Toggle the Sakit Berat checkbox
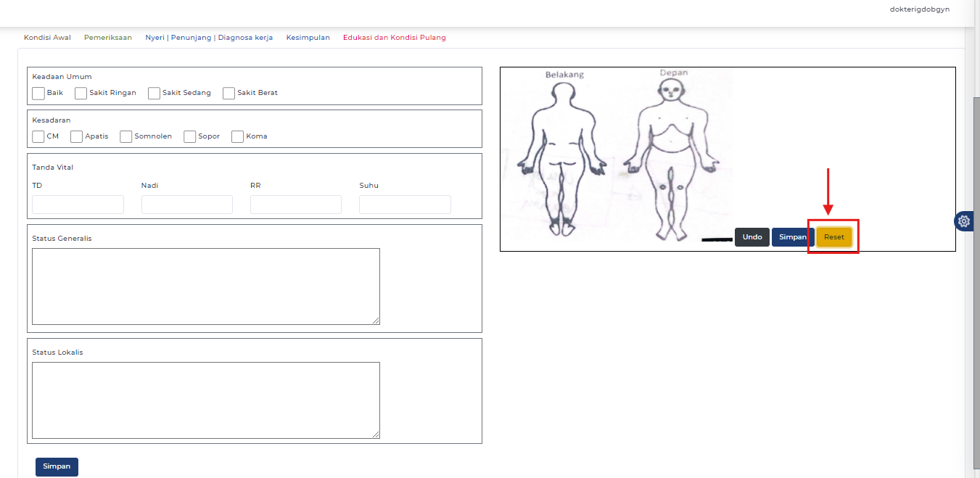The height and width of the screenshot is (478, 980). [228, 93]
